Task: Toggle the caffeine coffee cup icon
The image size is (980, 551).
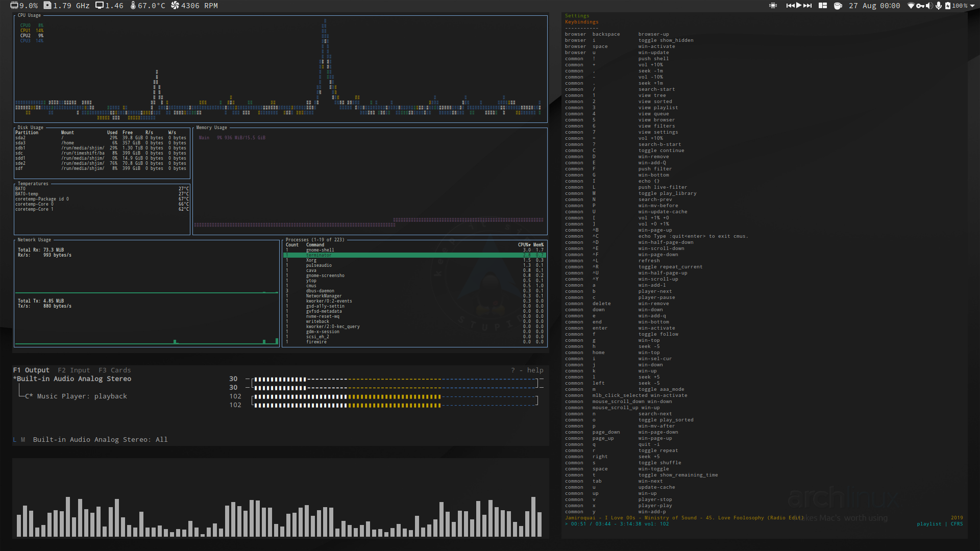Action: point(838,6)
